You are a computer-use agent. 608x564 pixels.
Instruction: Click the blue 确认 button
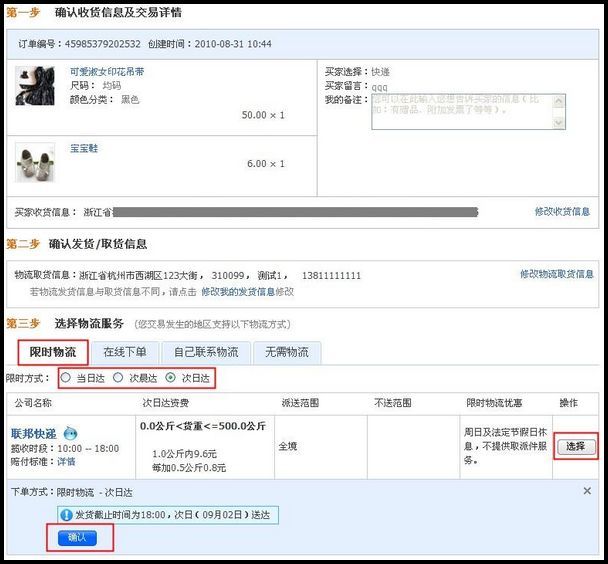77,537
